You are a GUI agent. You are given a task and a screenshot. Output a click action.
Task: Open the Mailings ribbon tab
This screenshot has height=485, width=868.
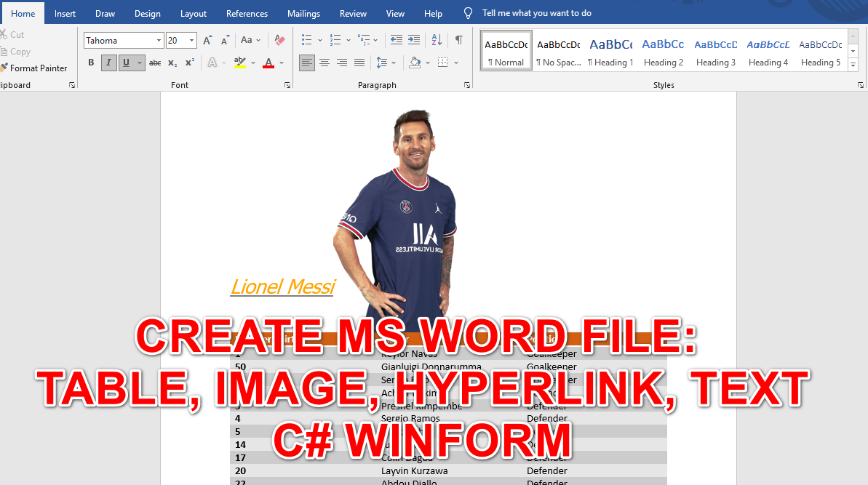303,13
